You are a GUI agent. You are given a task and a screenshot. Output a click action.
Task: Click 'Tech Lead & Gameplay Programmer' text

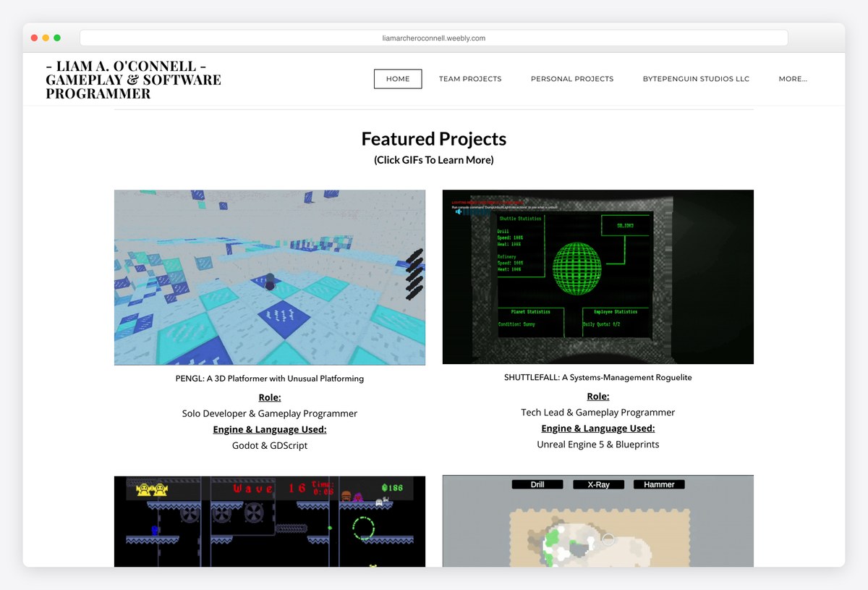pyautogui.click(x=598, y=412)
